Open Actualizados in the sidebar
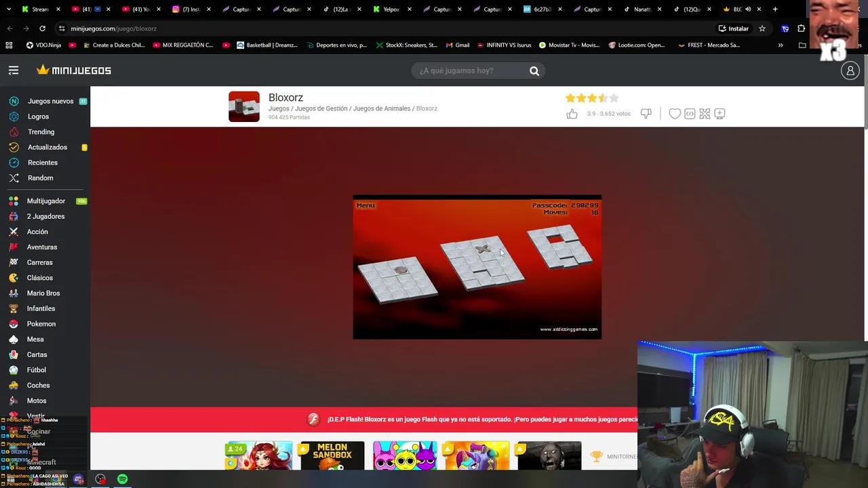The height and width of the screenshot is (488, 868). pos(47,147)
